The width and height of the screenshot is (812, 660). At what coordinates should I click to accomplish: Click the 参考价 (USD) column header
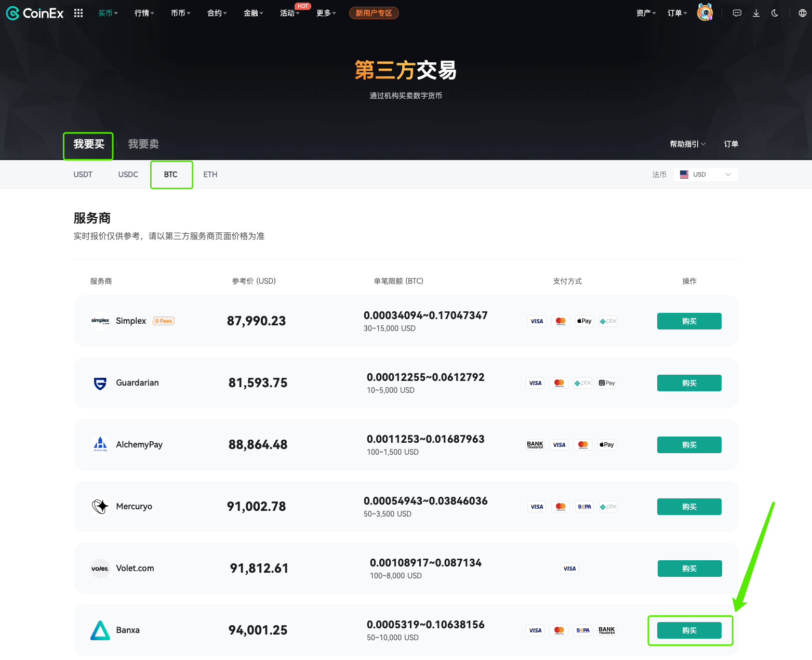point(254,281)
